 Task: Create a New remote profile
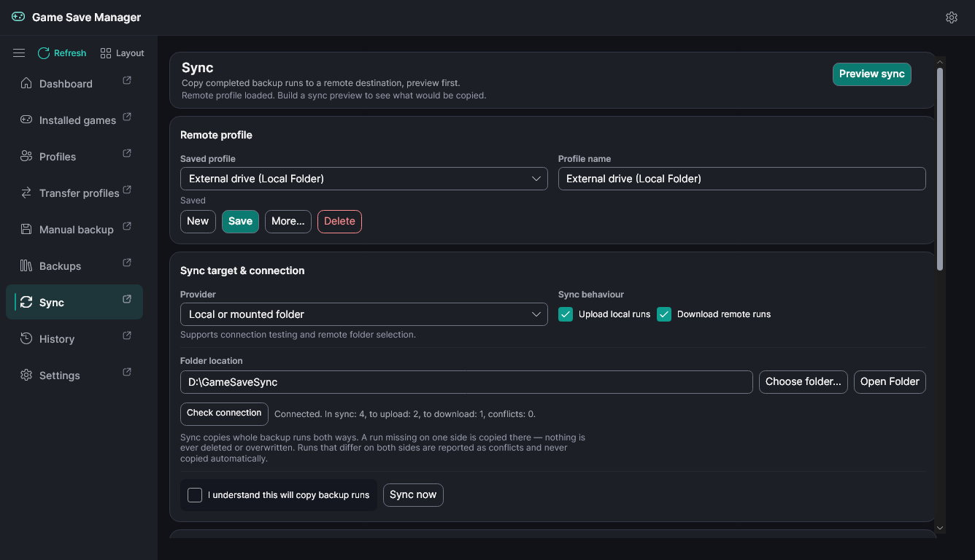(198, 221)
